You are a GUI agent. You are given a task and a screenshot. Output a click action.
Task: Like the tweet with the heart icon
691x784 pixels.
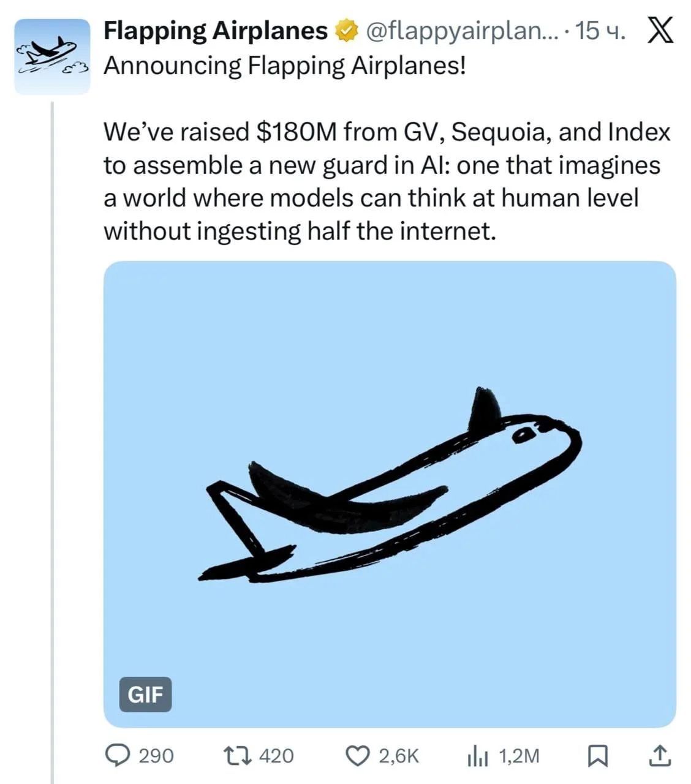click(x=359, y=755)
